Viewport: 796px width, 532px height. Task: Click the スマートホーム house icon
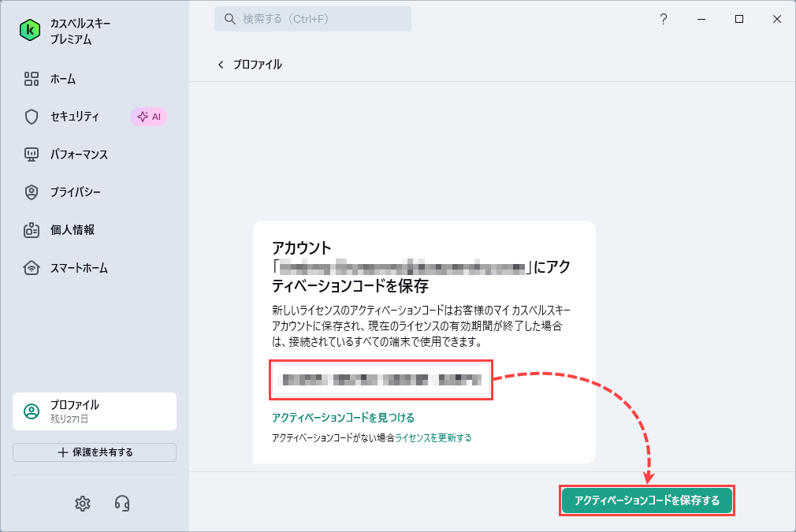(x=32, y=268)
